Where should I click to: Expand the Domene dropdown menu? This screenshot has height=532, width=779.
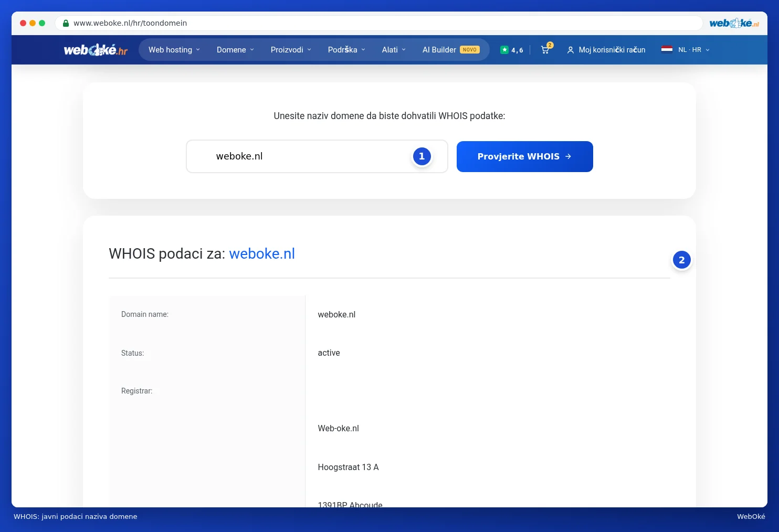pyautogui.click(x=235, y=50)
